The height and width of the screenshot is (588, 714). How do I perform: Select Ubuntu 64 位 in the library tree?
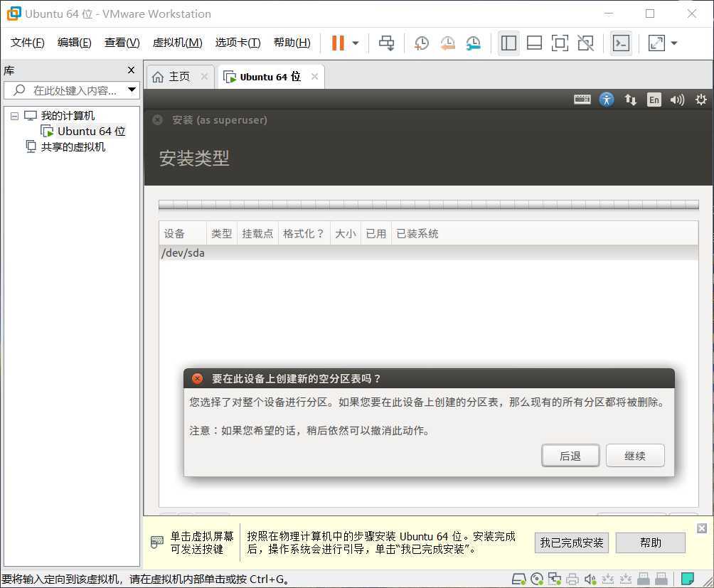point(91,131)
